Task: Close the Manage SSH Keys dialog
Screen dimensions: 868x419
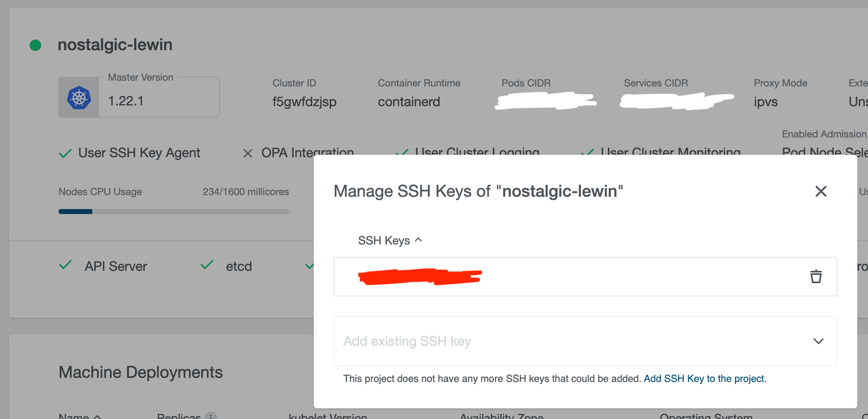Action: tap(820, 191)
